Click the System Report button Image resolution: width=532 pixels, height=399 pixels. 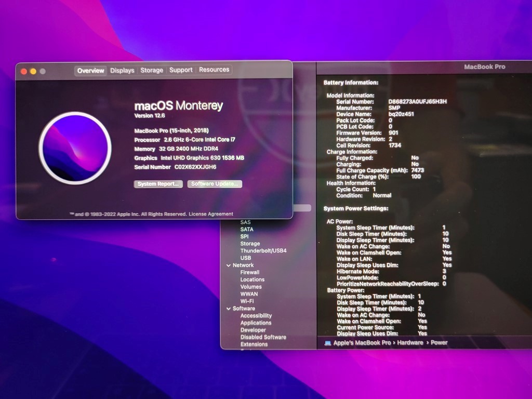[x=158, y=183]
